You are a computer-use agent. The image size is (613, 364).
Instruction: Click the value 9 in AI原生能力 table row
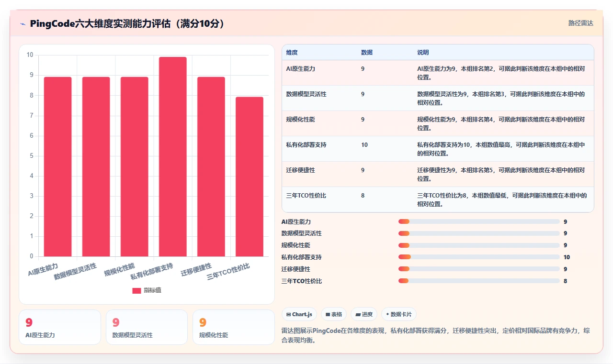363,69
